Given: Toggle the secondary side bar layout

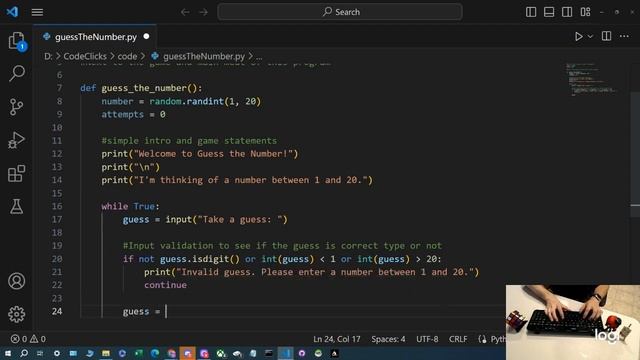Looking at the screenshot, I should pyautogui.click(x=567, y=12).
